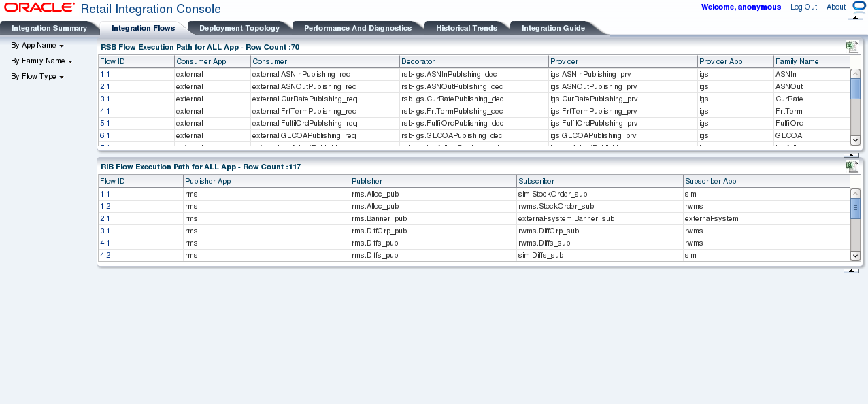The image size is (868, 404).
Task: Click the Log Out link
Action: point(803,7)
